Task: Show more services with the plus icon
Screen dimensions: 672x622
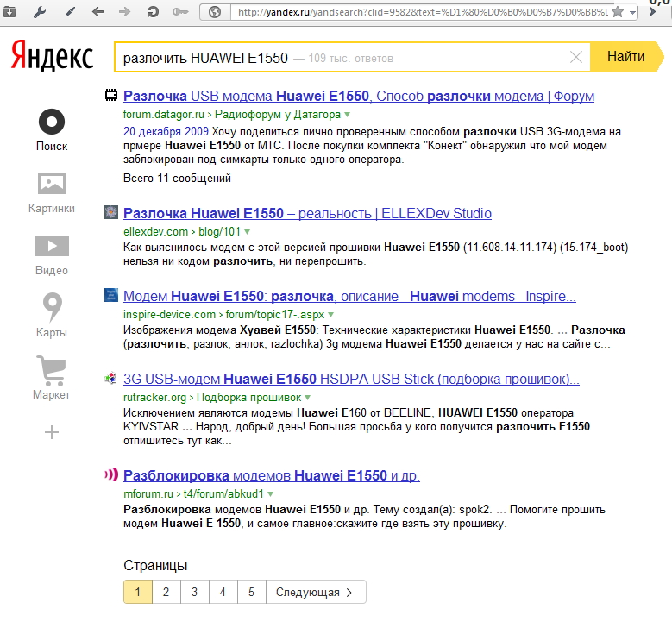Action: 52,432
